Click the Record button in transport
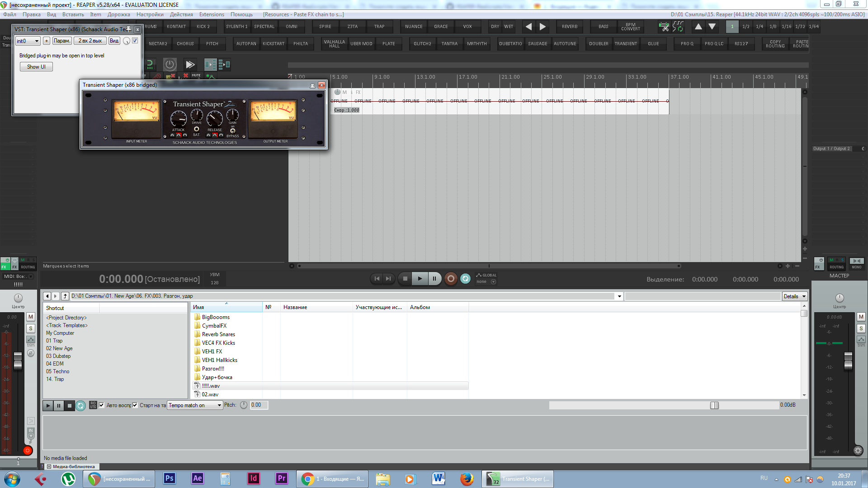This screenshot has height=488, width=868. tap(450, 278)
